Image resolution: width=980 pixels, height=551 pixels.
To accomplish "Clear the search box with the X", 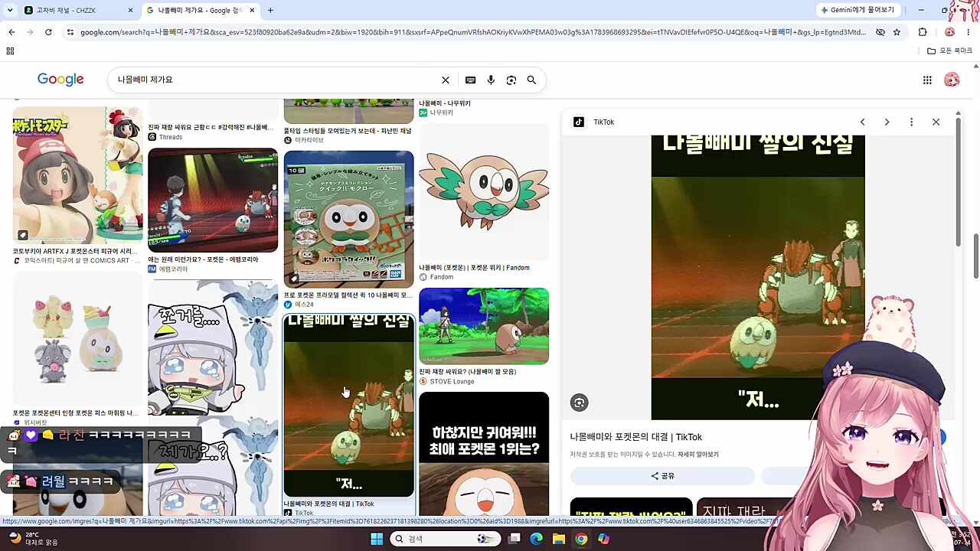I will pyautogui.click(x=446, y=80).
